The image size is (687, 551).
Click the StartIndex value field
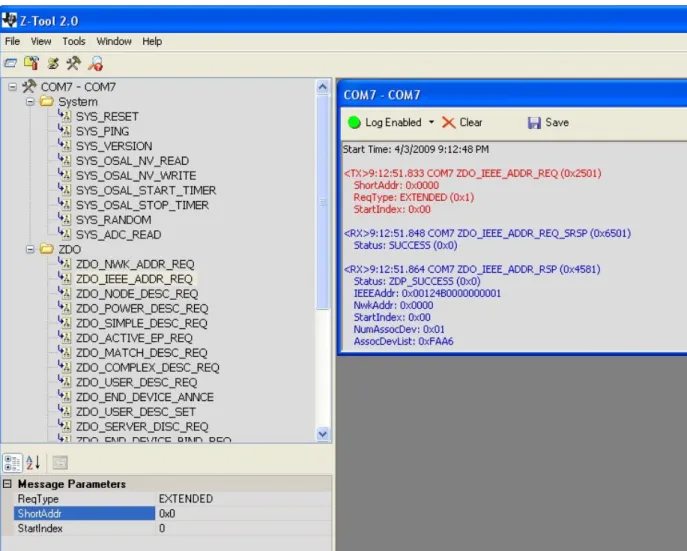(x=244, y=528)
